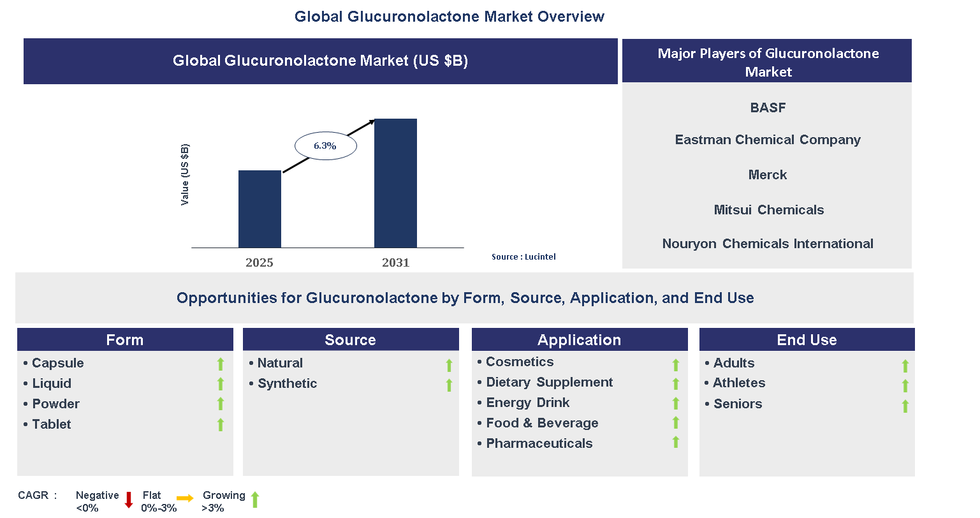Click the green arrow beside Natural
This screenshot has height=518, width=980.
(449, 366)
